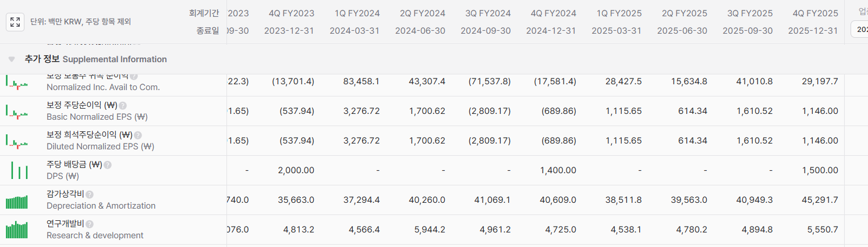This screenshot has width=868, height=247.
Task: Click the Depreciation & Amortization row label
Action: [101, 206]
